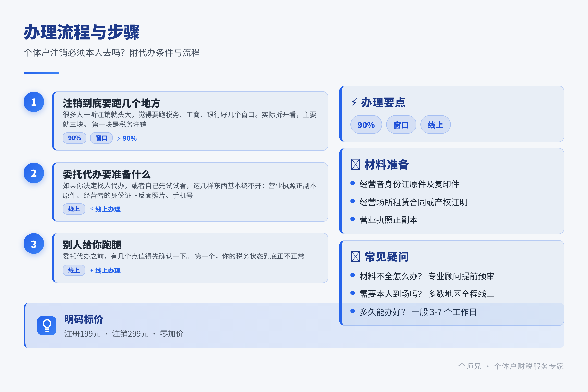This screenshot has height=392, width=588.
Task: Click list item 经营者身份证原件及复印件
Action: click(409, 184)
